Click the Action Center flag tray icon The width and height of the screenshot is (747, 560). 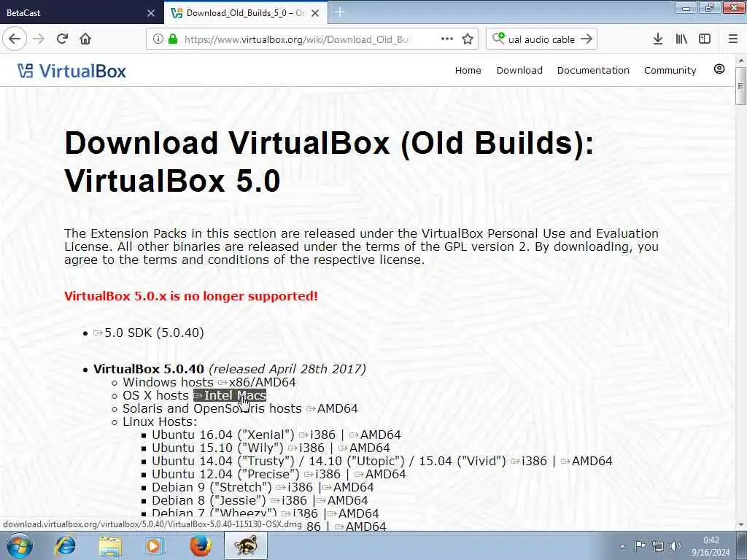click(640, 546)
